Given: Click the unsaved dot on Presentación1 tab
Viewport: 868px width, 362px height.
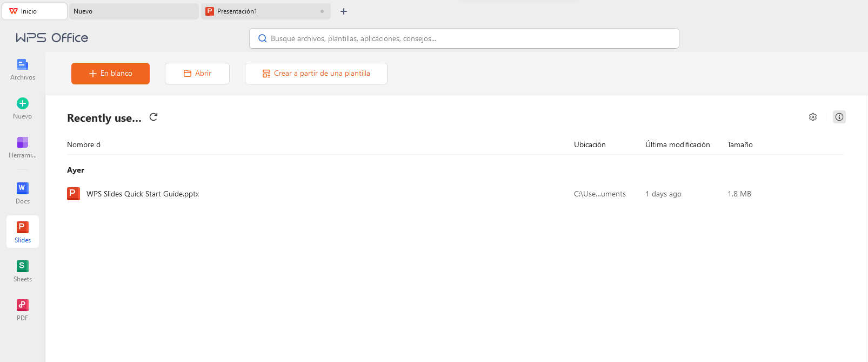Looking at the screenshot, I should 322,11.
